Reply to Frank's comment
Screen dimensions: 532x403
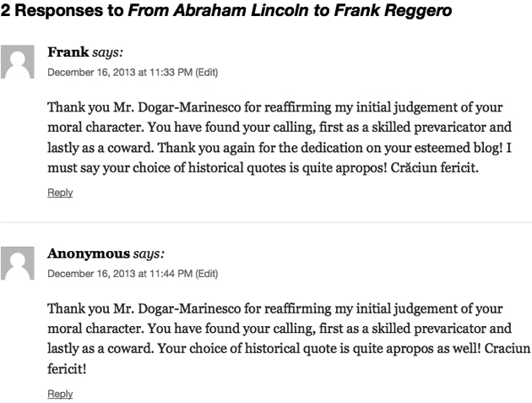click(x=60, y=193)
